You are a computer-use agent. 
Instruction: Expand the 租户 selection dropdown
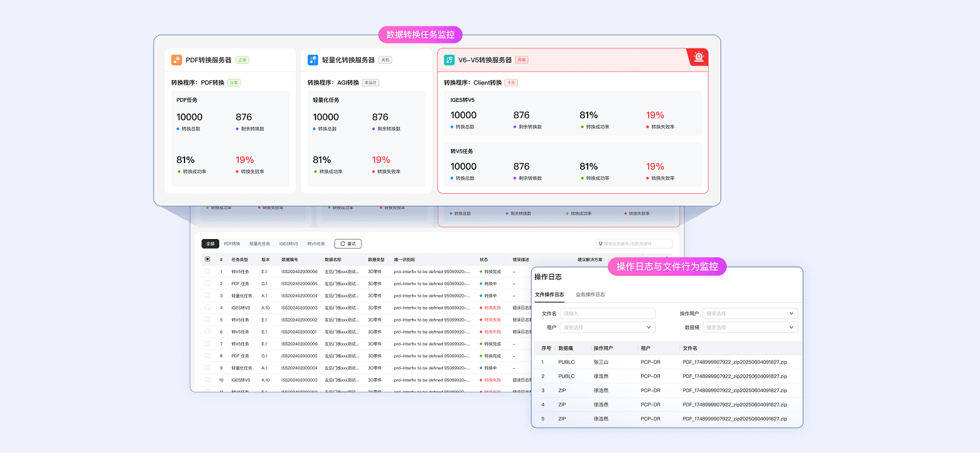(x=607, y=327)
